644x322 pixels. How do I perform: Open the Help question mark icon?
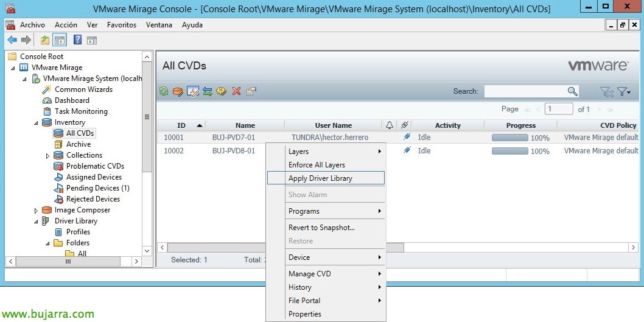[x=78, y=40]
